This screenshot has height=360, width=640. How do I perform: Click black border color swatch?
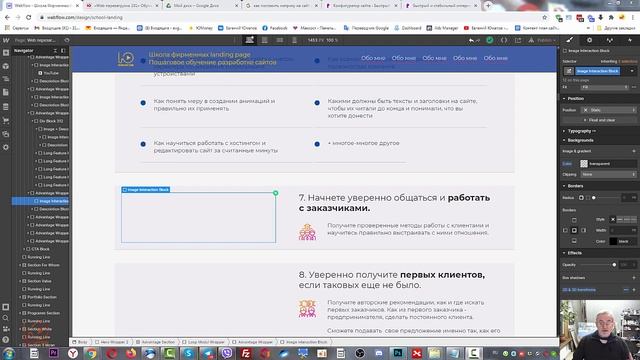pyautogui.click(x=613, y=241)
